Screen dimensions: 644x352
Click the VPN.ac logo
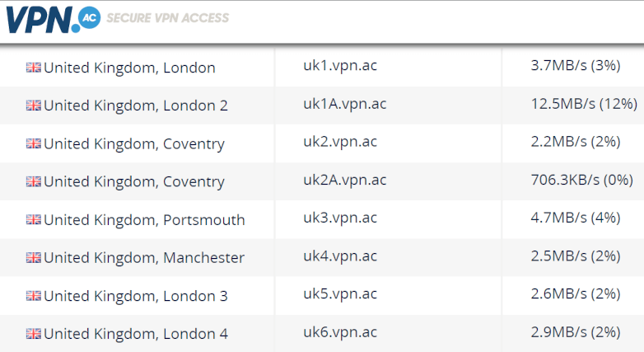53,19
